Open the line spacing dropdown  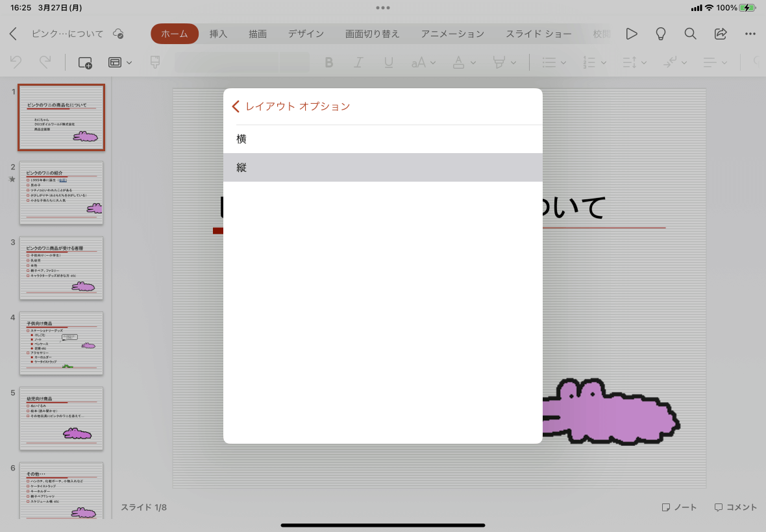click(x=635, y=62)
